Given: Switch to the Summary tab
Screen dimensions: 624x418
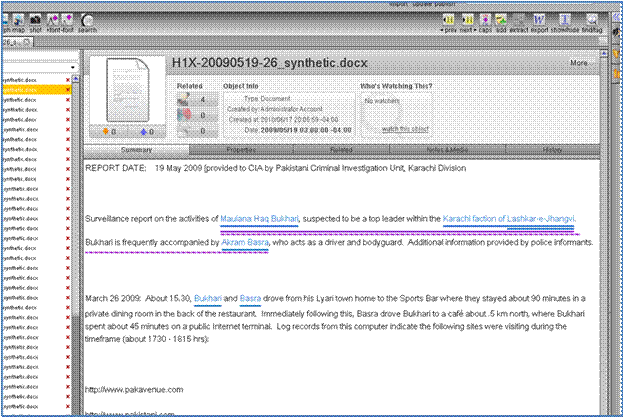Looking at the screenshot, I should (x=136, y=150).
